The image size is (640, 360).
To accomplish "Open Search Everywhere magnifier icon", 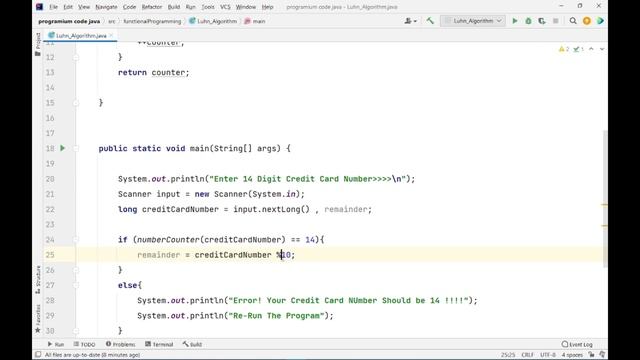I will 573,21.
